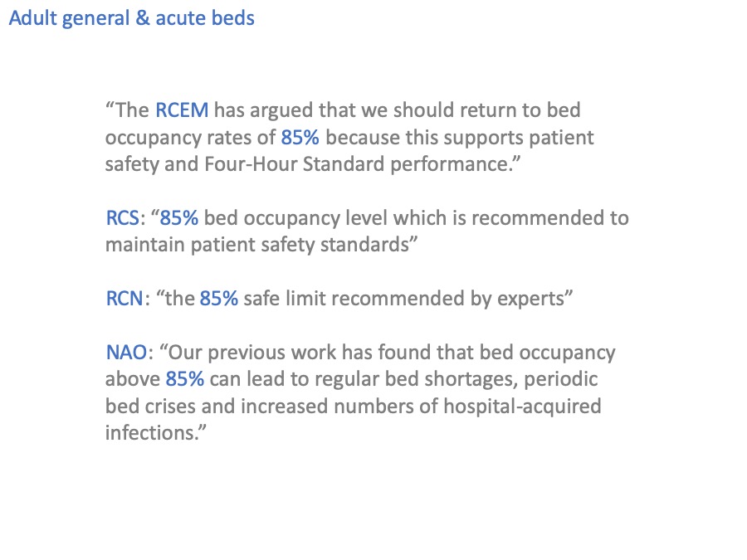Click the RCS label

(x=123, y=218)
